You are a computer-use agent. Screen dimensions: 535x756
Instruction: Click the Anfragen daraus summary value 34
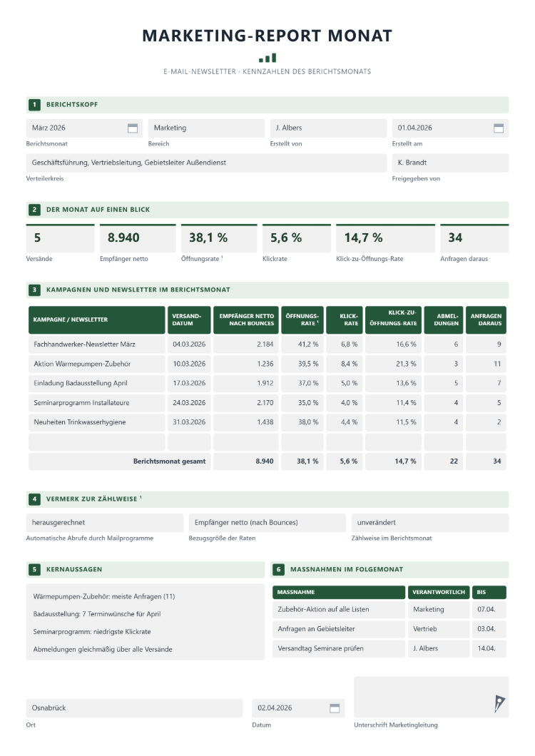[x=474, y=238]
